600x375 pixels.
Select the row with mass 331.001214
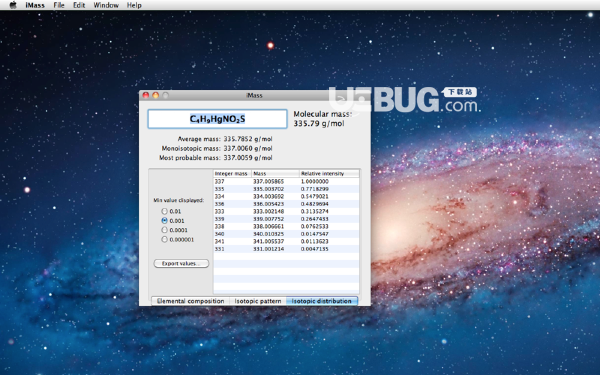pyautogui.click(x=286, y=249)
